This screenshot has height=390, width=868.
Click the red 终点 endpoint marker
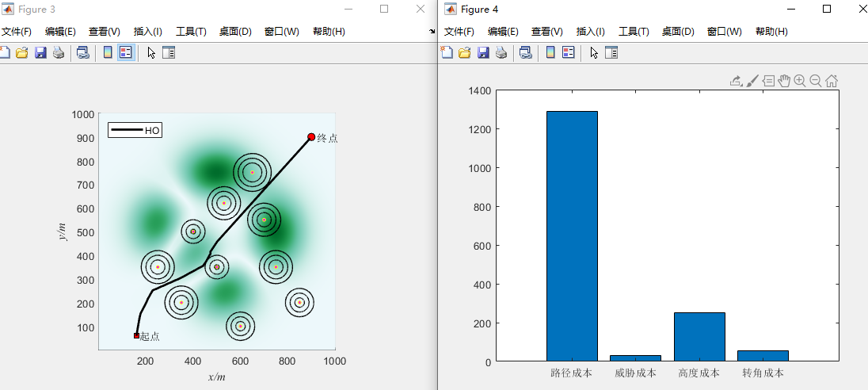(311, 137)
